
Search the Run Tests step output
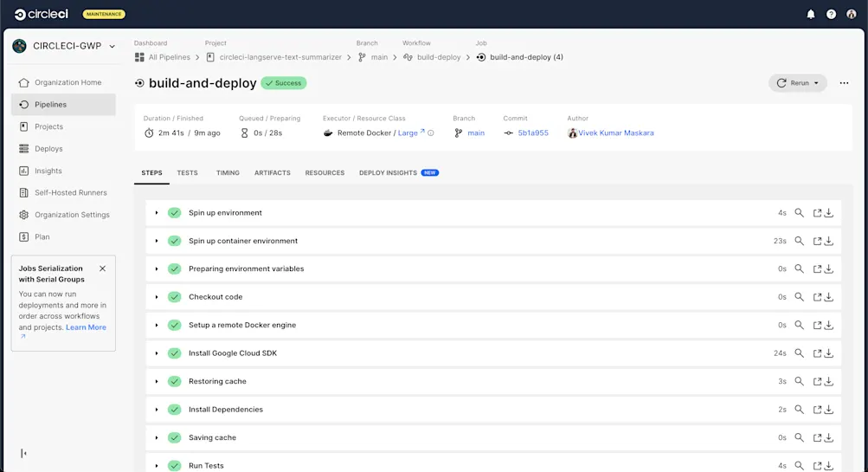pos(799,466)
